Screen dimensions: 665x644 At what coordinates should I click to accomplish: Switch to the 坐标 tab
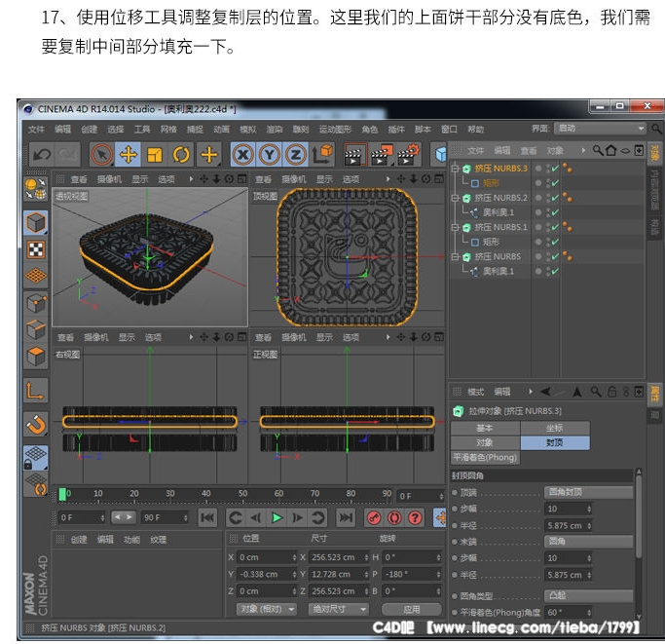click(555, 428)
